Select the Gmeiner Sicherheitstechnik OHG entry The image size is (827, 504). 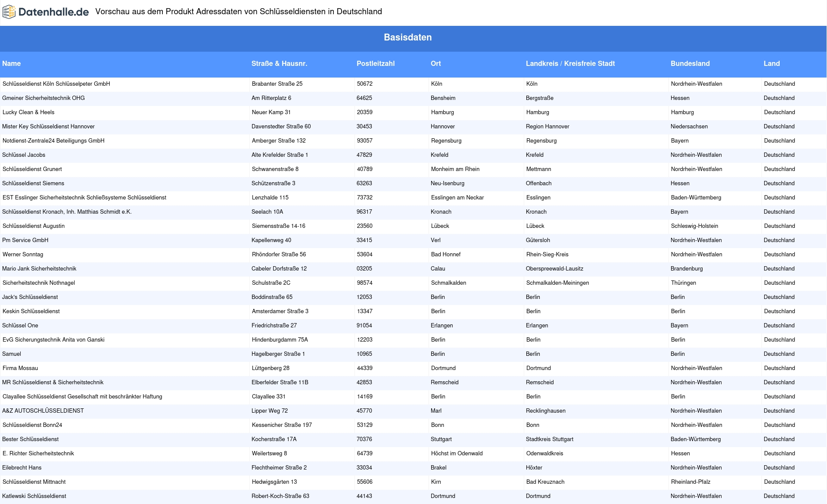[44, 98]
